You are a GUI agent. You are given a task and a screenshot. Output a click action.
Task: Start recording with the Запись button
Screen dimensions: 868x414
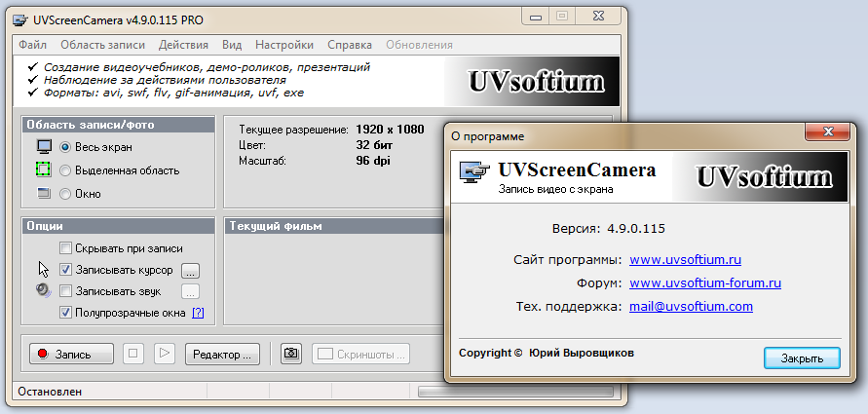point(71,354)
